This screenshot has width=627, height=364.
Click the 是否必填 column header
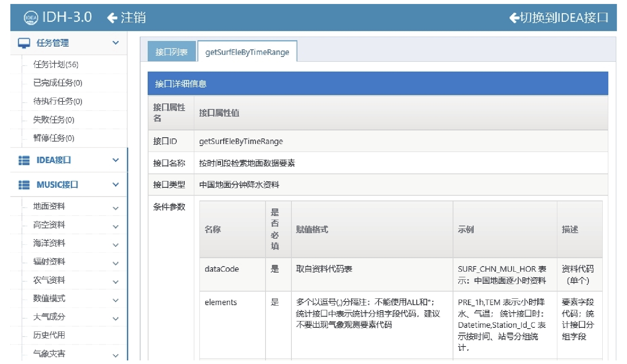tap(278, 229)
